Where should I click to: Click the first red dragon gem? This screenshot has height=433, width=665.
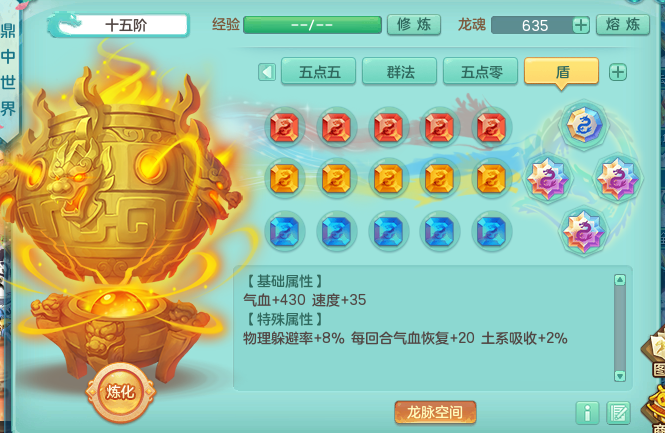point(284,127)
